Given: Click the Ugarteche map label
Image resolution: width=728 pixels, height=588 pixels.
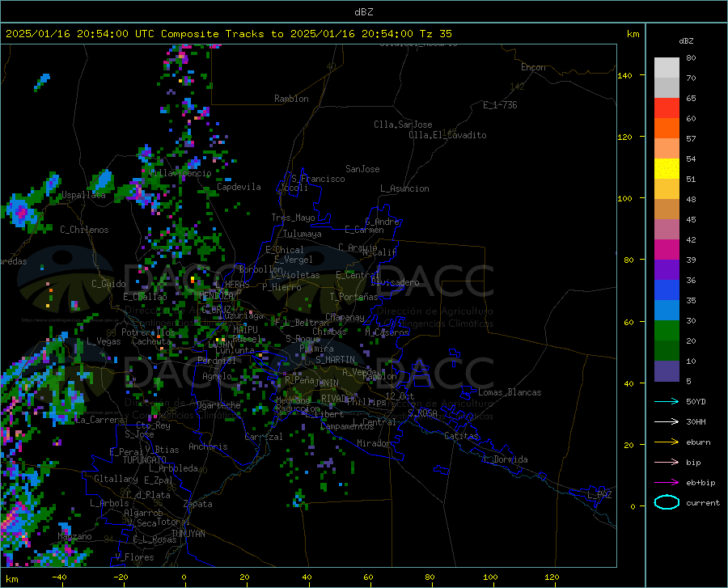Looking at the screenshot, I should click(218, 405).
